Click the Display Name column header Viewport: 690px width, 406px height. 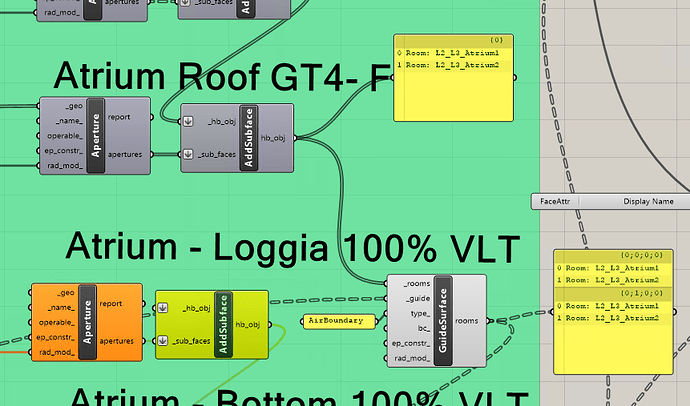pos(648,201)
